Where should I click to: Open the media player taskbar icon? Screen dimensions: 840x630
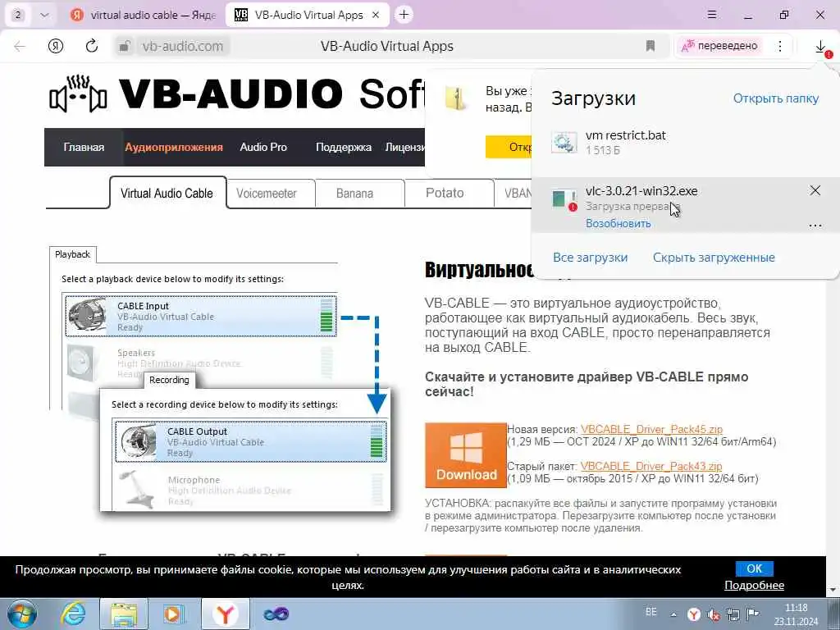(174, 614)
